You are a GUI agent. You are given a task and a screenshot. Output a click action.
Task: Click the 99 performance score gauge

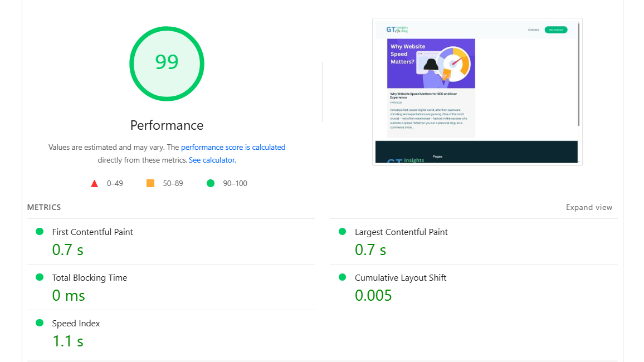(x=167, y=63)
